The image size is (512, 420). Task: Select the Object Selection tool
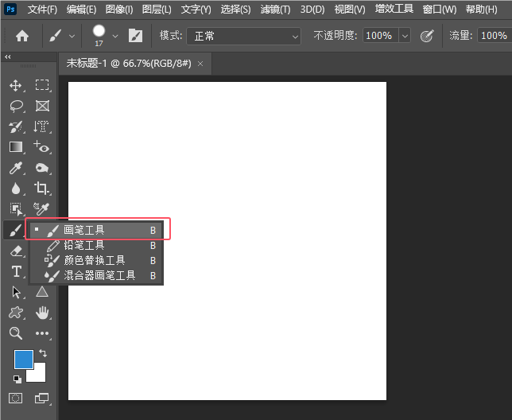tap(16, 209)
